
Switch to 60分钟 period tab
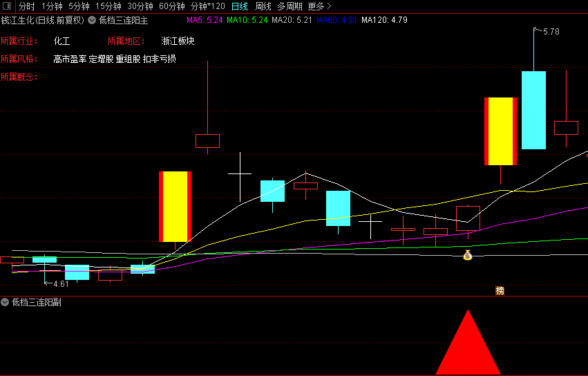[x=172, y=6]
